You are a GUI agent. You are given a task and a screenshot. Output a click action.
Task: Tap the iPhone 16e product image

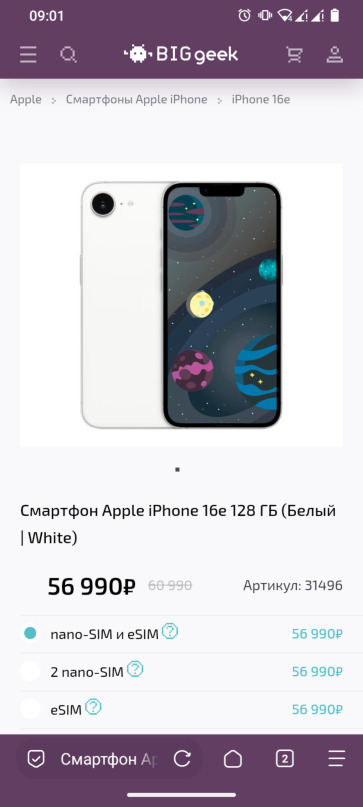pyautogui.click(x=181, y=305)
